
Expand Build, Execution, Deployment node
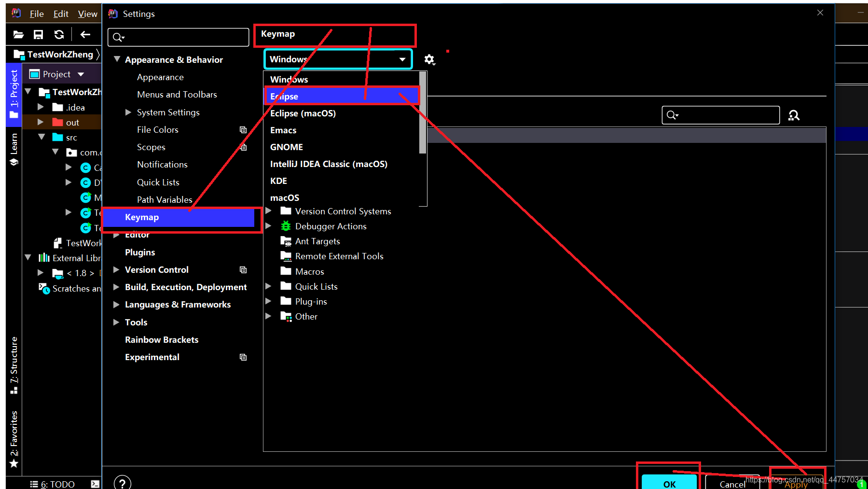[116, 287]
